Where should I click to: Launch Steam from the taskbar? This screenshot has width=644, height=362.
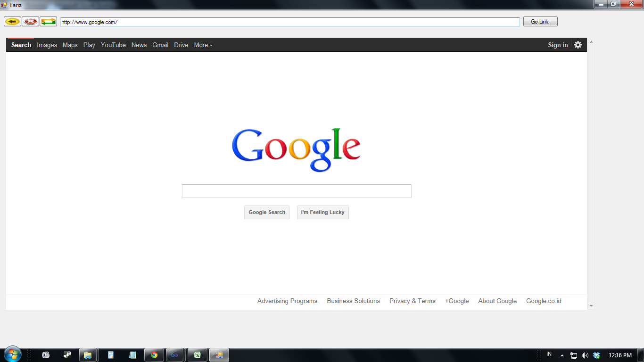pos(67,354)
